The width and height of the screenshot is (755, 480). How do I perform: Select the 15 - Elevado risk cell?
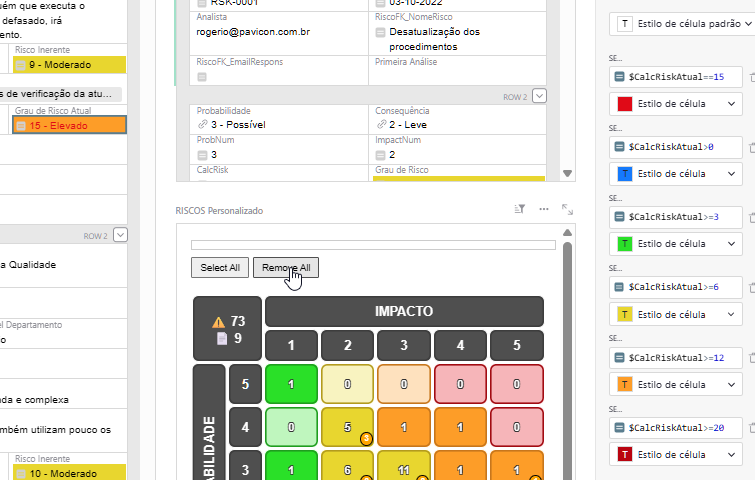tap(70, 126)
